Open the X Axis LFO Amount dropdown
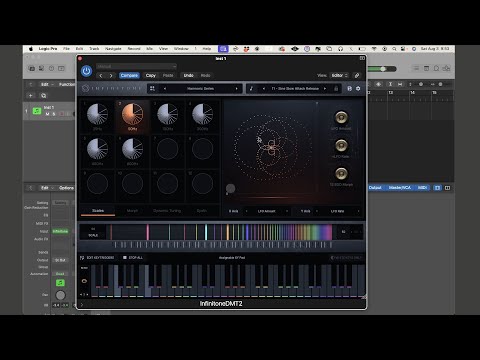Image resolution: width=480 pixels, height=360 pixels. 267,211
